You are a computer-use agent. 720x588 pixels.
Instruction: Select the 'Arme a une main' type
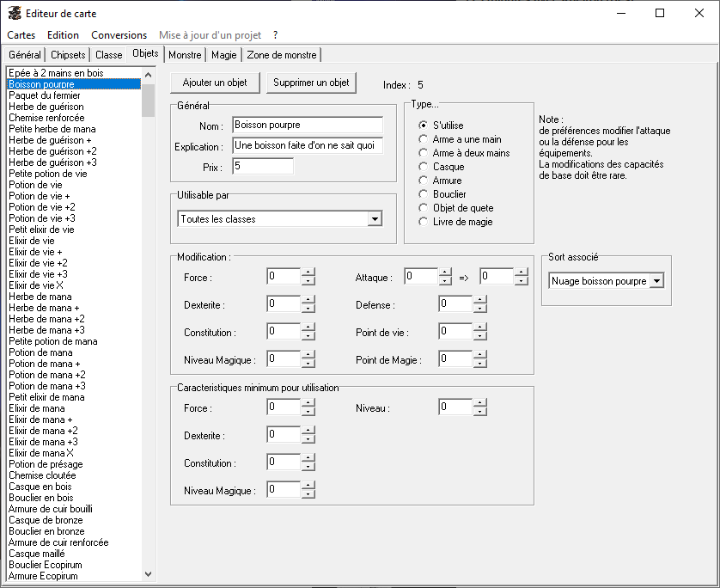(x=423, y=139)
